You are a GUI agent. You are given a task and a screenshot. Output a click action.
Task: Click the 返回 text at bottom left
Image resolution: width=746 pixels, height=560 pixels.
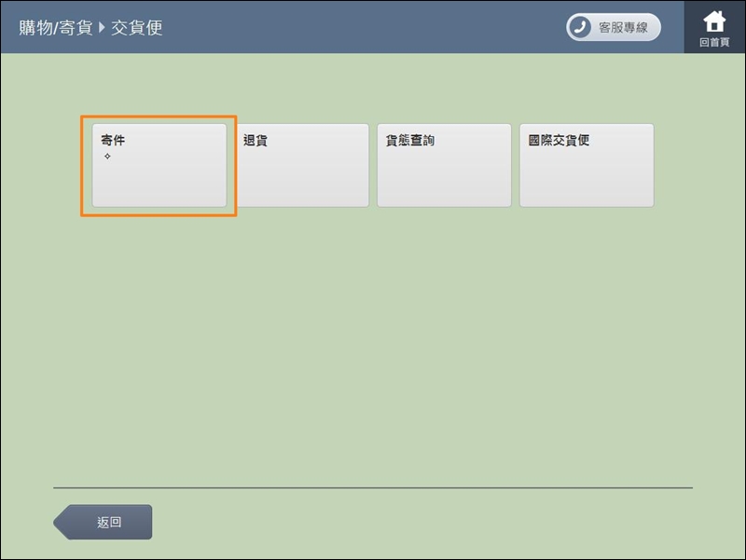(109, 523)
